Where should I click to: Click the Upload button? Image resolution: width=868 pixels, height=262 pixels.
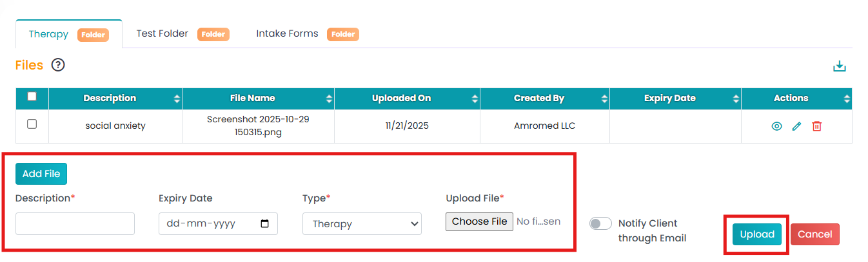click(756, 234)
